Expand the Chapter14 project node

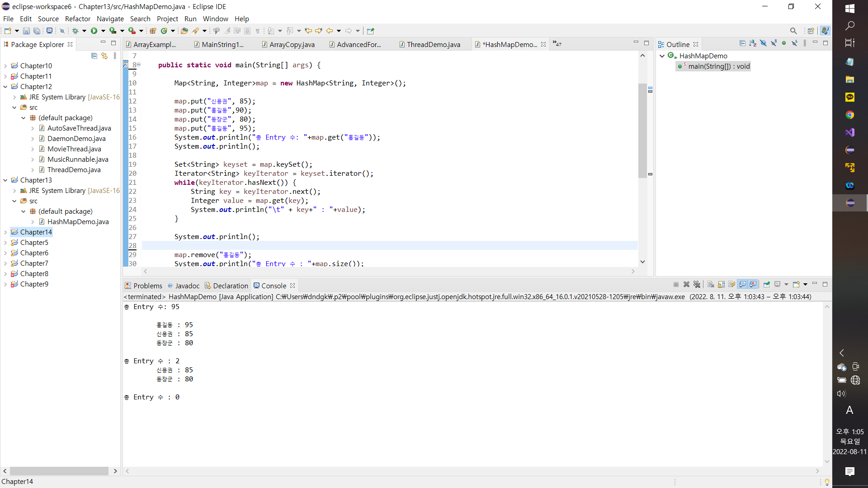(5, 232)
